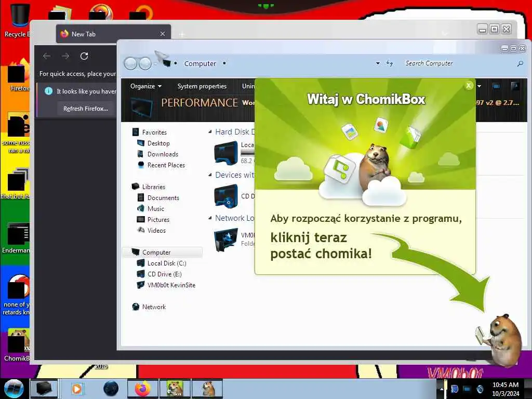Image resolution: width=532 pixels, height=399 pixels.
Task: Reload the page in Firefox
Action: point(84,56)
